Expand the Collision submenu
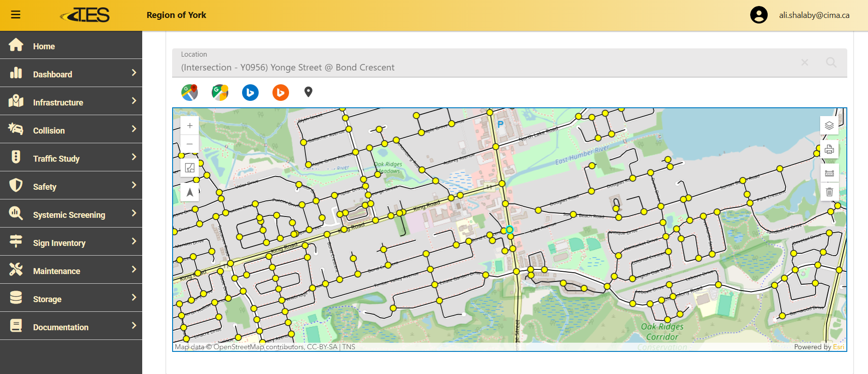 (x=71, y=130)
